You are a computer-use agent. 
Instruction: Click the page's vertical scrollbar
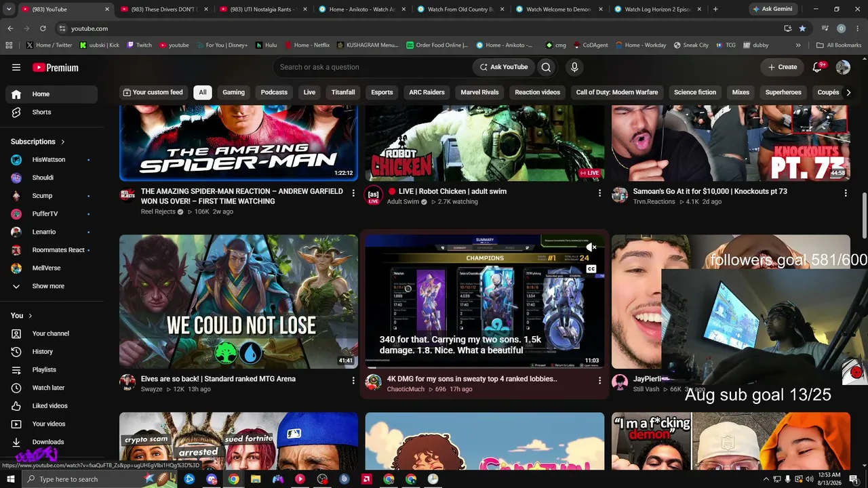pyautogui.click(x=864, y=217)
